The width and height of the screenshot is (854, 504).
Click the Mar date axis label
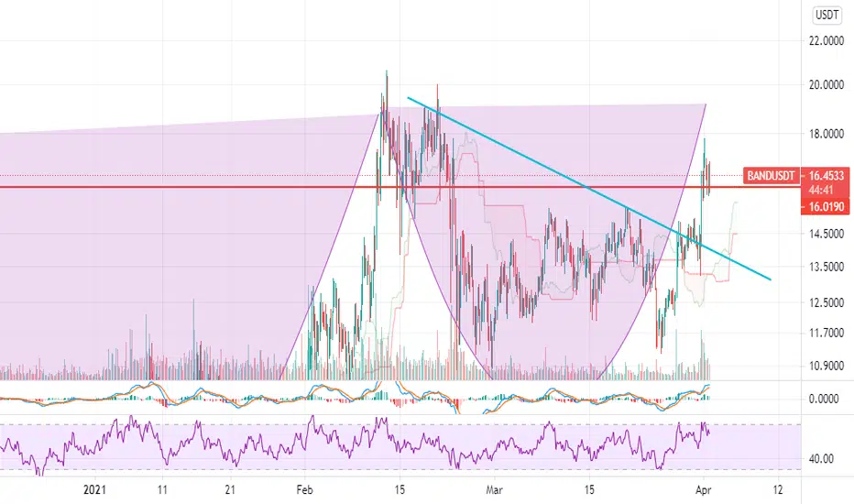494,489
